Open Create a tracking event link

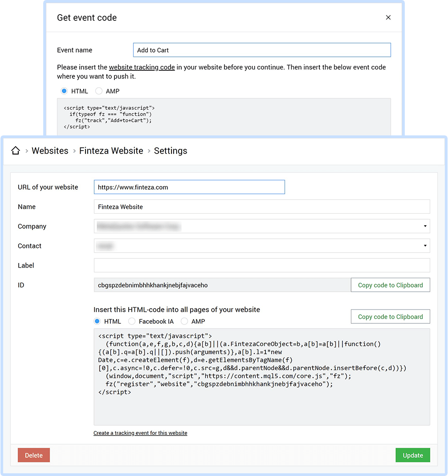pyautogui.click(x=140, y=433)
